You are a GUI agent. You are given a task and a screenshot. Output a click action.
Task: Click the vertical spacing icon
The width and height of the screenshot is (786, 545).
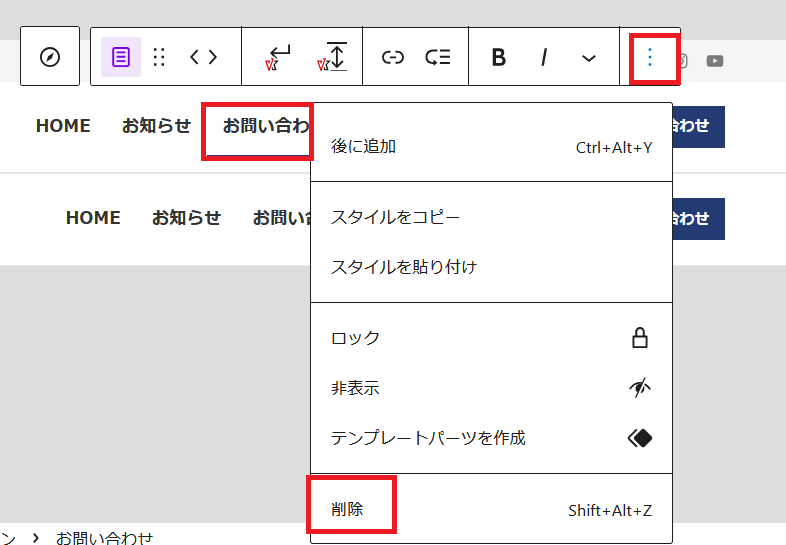[x=332, y=57]
